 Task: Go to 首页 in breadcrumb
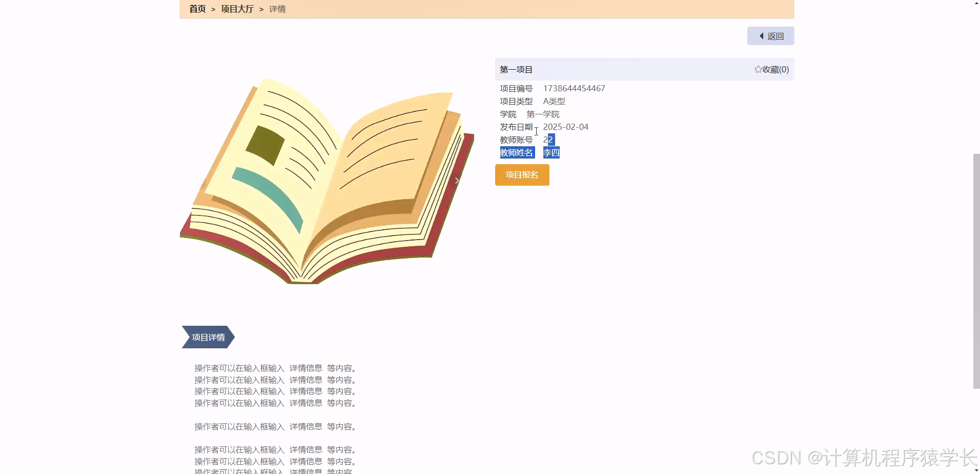point(197,9)
